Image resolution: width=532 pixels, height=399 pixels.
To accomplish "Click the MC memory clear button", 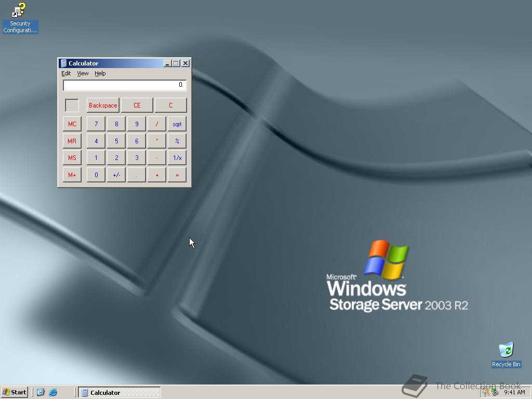I will pyautogui.click(x=72, y=124).
